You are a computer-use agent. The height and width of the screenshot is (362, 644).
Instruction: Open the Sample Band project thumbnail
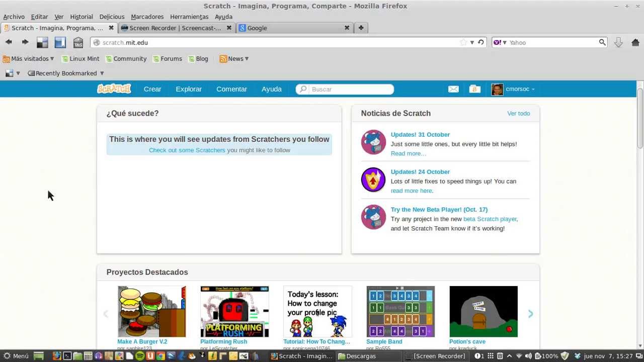click(x=400, y=311)
